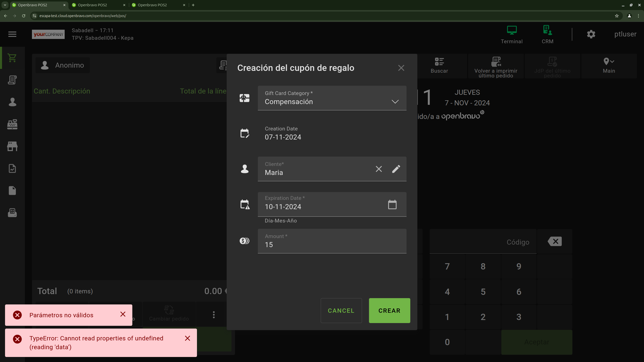Image resolution: width=644 pixels, height=362 pixels.
Task: Click the CREAR button
Action: (389, 310)
